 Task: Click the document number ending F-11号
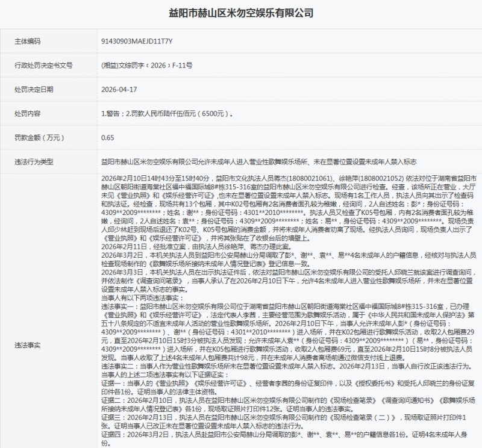pyautogui.click(x=146, y=66)
